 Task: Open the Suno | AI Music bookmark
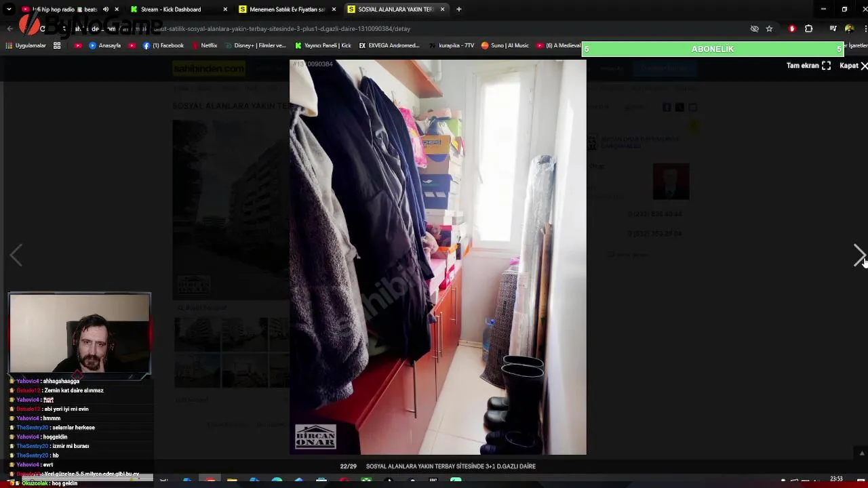[505, 45]
